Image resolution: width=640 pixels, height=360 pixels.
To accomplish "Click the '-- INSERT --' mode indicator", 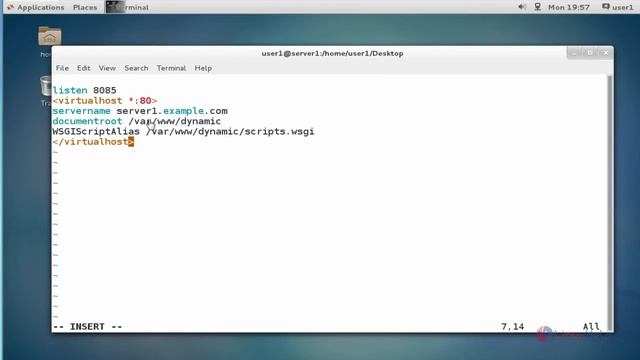I will point(87,327).
